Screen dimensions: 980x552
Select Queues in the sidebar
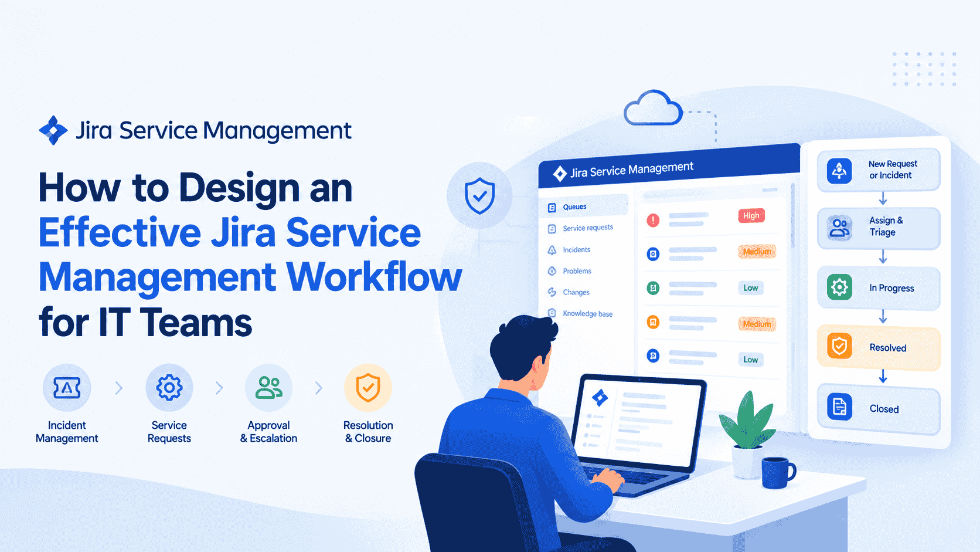pyautogui.click(x=584, y=206)
